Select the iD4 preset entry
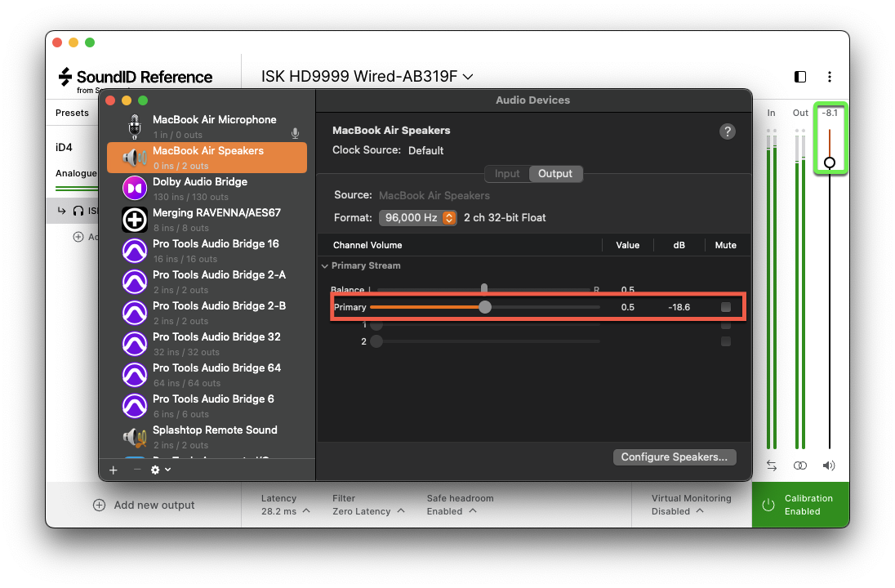The image size is (895, 588). tap(64, 147)
